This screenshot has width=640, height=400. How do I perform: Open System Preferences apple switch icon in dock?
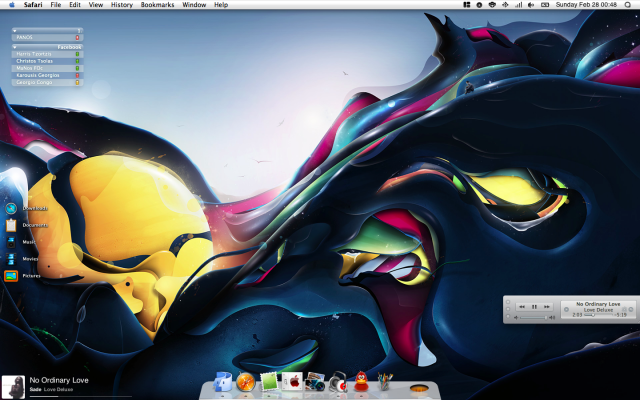(292, 382)
